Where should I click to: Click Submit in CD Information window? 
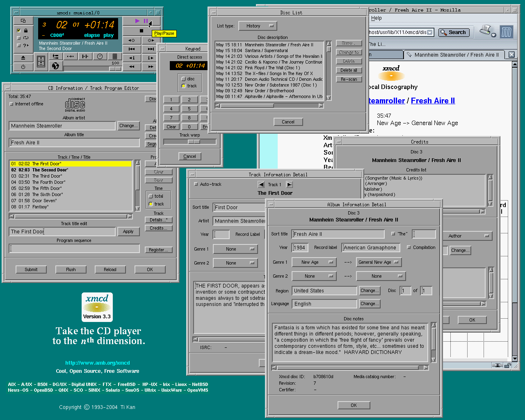tap(31, 269)
